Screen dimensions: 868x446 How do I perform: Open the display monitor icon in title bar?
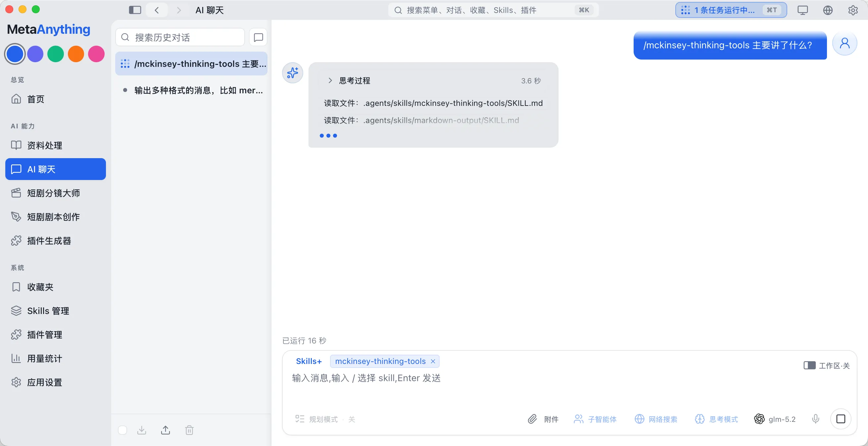click(803, 10)
